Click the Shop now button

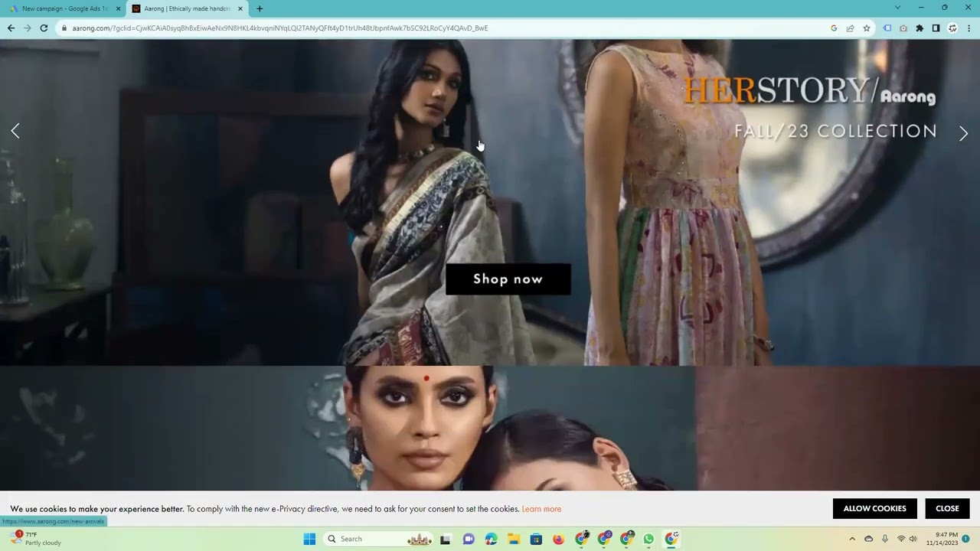tap(508, 279)
